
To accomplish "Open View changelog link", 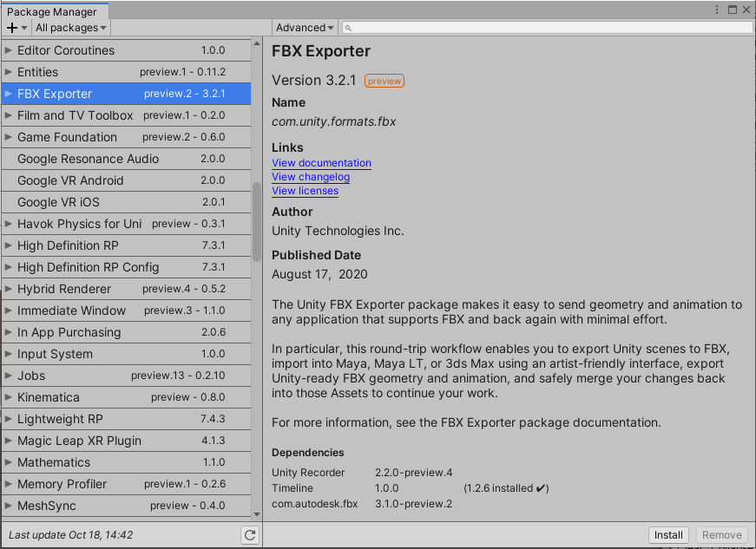I will (x=311, y=177).
